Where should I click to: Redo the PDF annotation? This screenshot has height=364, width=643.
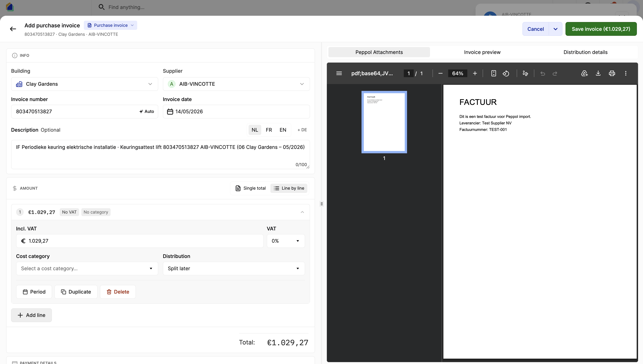click(x=555, y=73)
